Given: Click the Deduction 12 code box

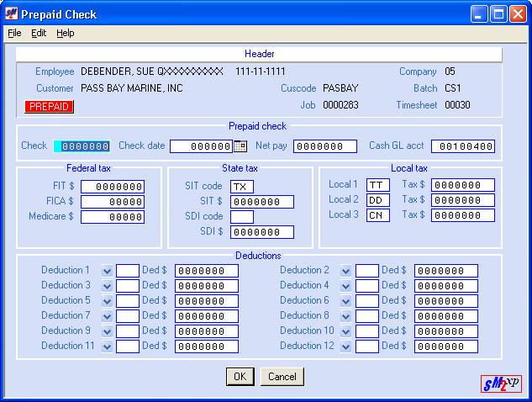Looking at the screenshot, I should tap(367, 346).
